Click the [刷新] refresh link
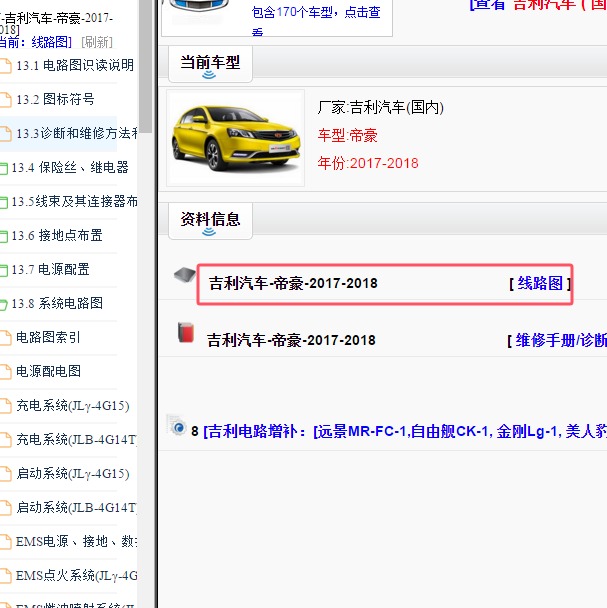This screenshot has height=608, width=607. pos(97,42)
